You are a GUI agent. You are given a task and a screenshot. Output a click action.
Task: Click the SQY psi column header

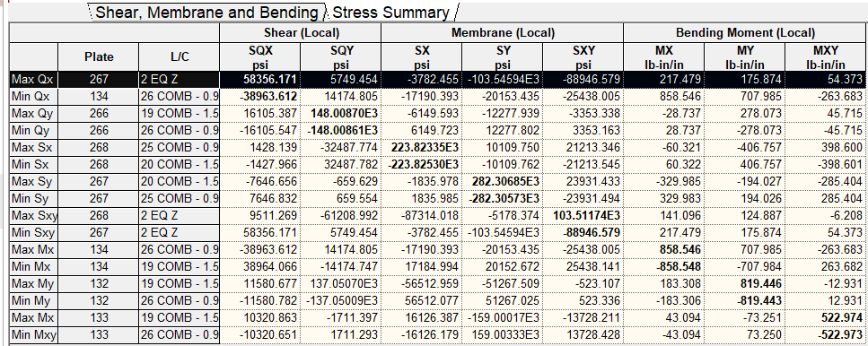coord(341,56)
